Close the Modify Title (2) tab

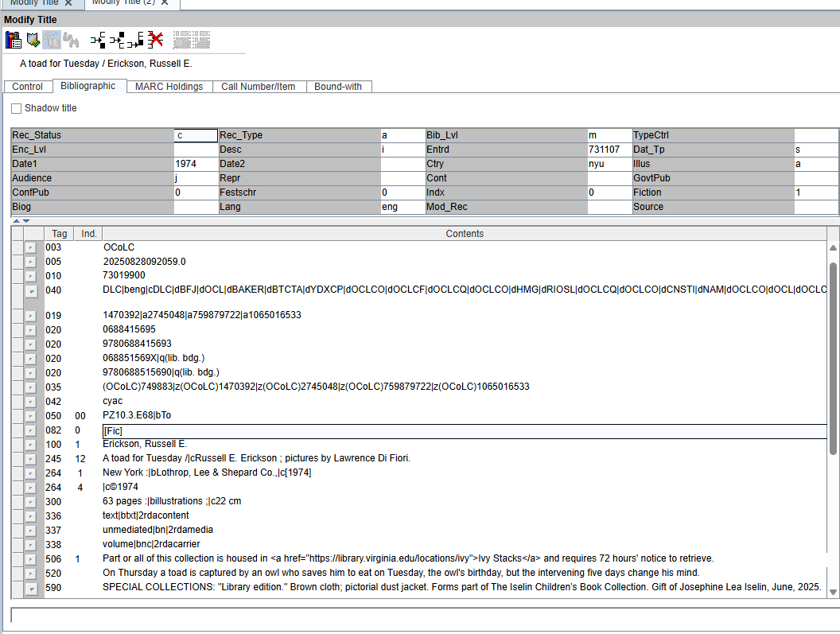(165, 2)
